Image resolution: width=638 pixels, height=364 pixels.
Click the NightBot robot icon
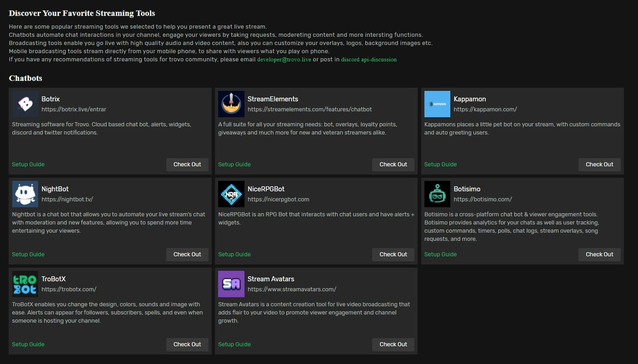coord(25,194)
